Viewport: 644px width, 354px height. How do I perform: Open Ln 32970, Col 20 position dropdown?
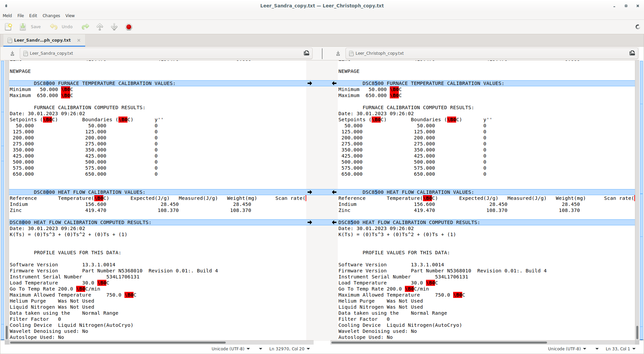coord(289,349)
